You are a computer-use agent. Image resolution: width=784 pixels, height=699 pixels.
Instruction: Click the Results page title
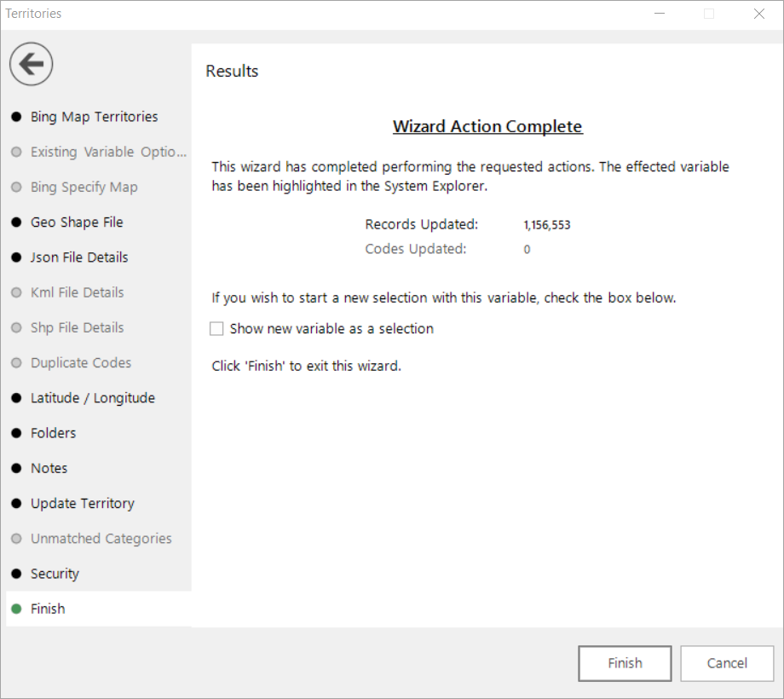(232, 71)
